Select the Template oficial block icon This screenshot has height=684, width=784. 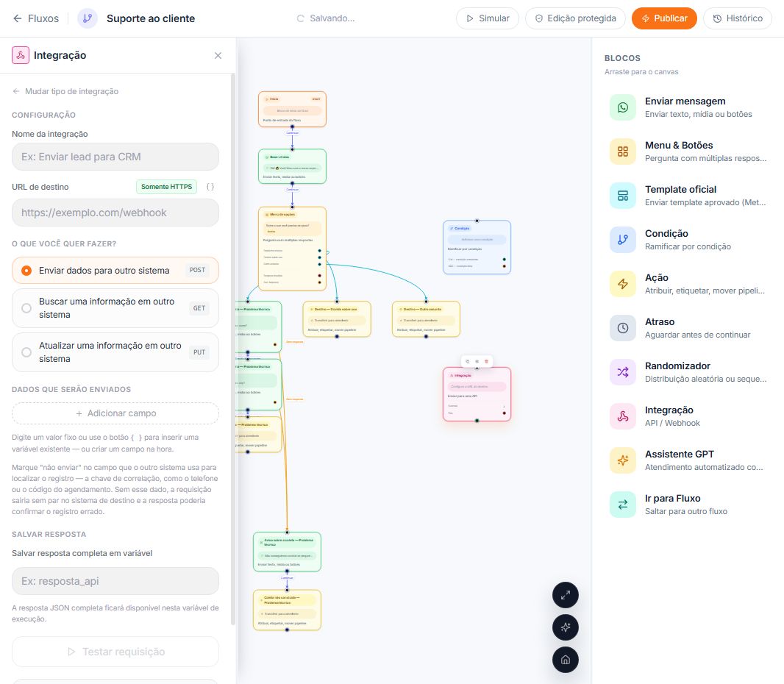(x=622, y=196)
